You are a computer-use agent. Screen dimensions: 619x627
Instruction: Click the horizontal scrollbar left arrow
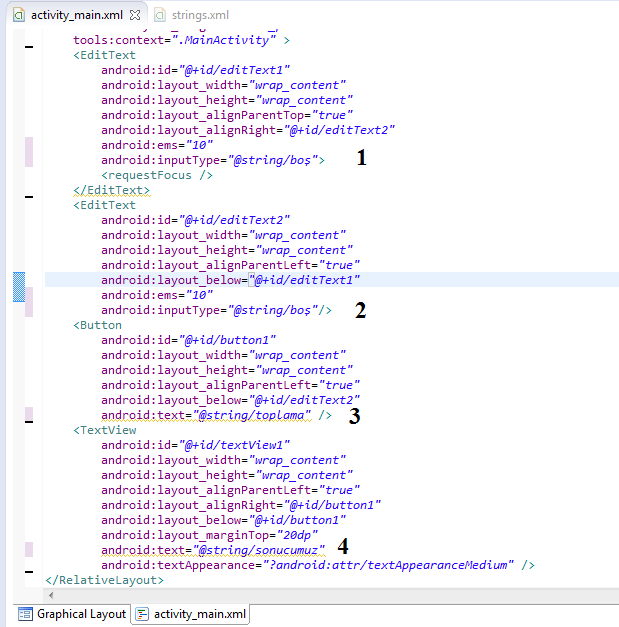pos(52,594)
